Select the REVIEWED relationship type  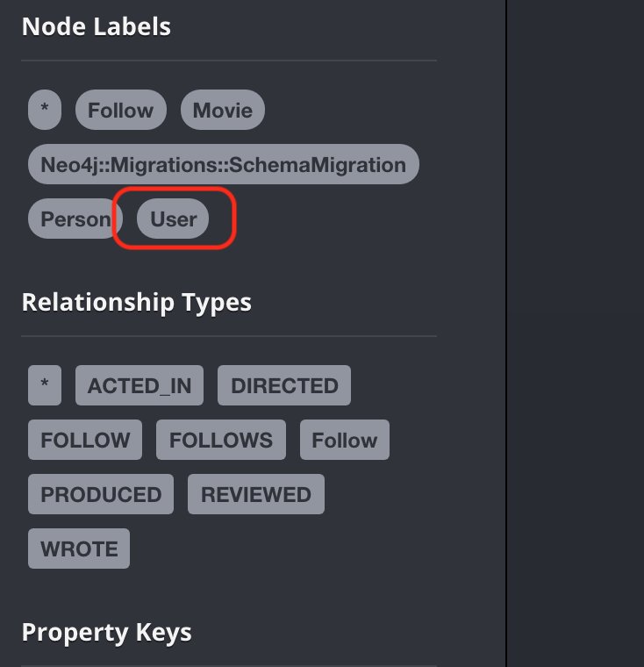click(255, 494)
